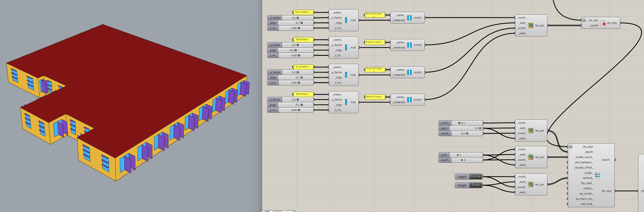Screen dimensions: 644x212
Task: Click fac_par icon fed by shade count sliders
Action: pos(530,157)
